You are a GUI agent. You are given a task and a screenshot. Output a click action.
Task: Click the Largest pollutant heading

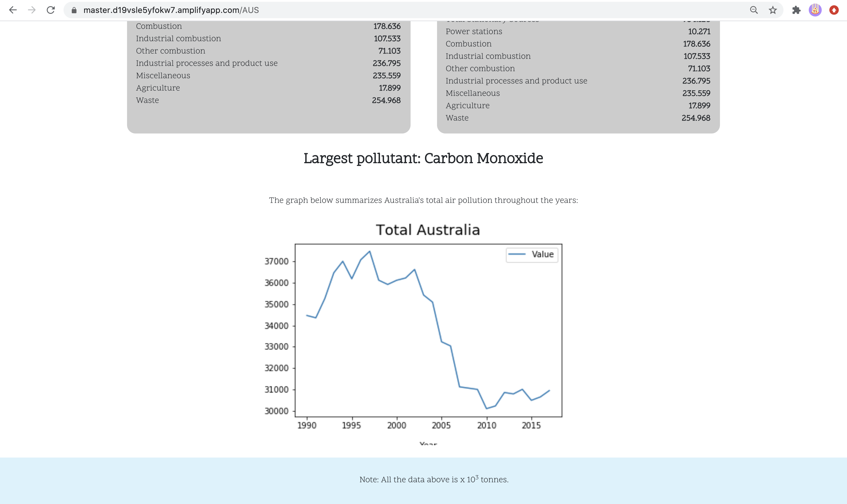(x=423, y=158)
